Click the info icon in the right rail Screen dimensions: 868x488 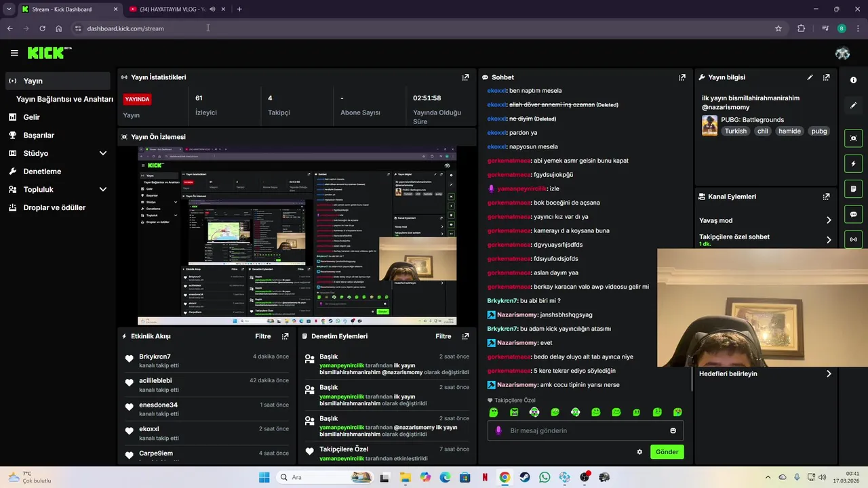853,80
